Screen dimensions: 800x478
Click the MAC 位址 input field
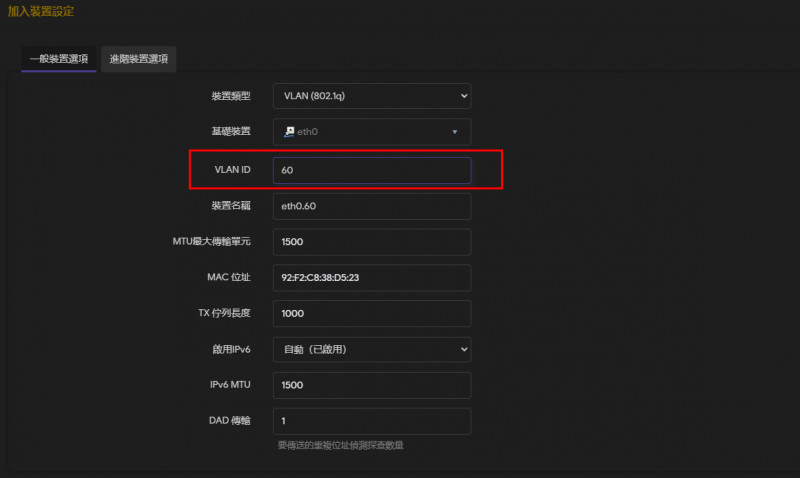(x=371, y=277)
